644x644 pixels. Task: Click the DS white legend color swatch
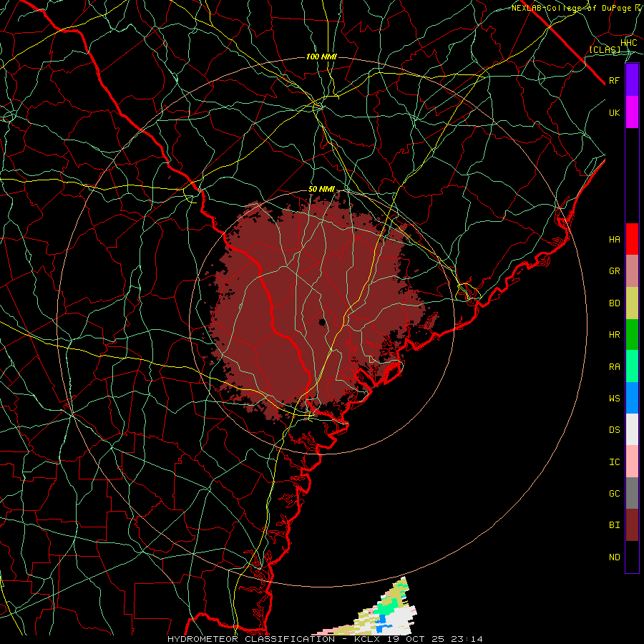[632, 429]
